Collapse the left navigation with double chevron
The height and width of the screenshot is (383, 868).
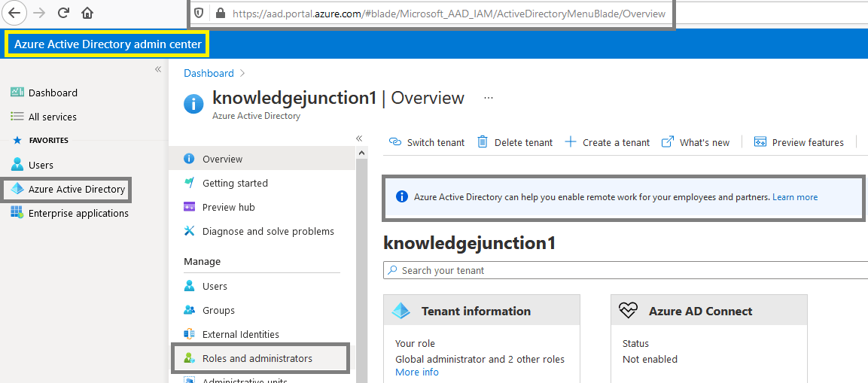click(x=158, y=69)
